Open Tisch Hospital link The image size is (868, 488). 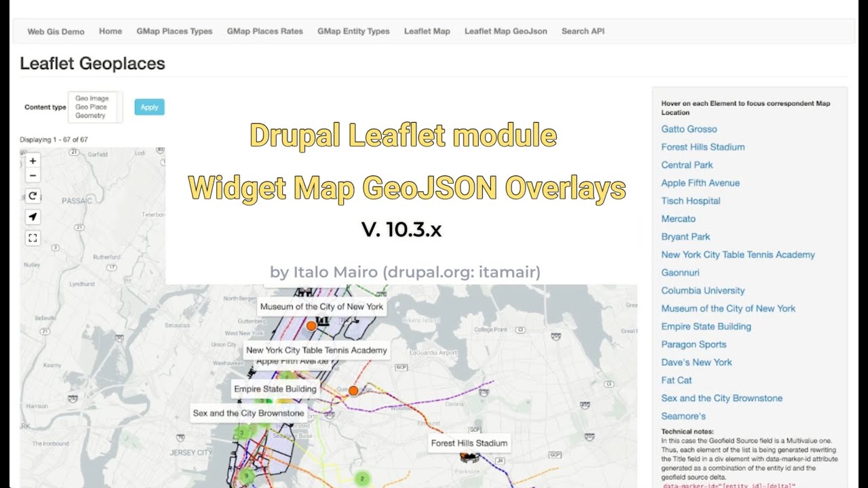click(691, 201)
